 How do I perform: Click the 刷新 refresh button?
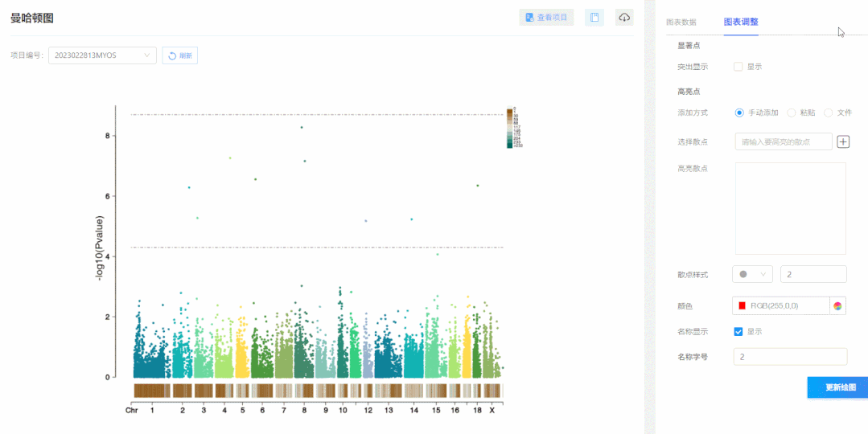pyautogui.click(x=180, y=55)
